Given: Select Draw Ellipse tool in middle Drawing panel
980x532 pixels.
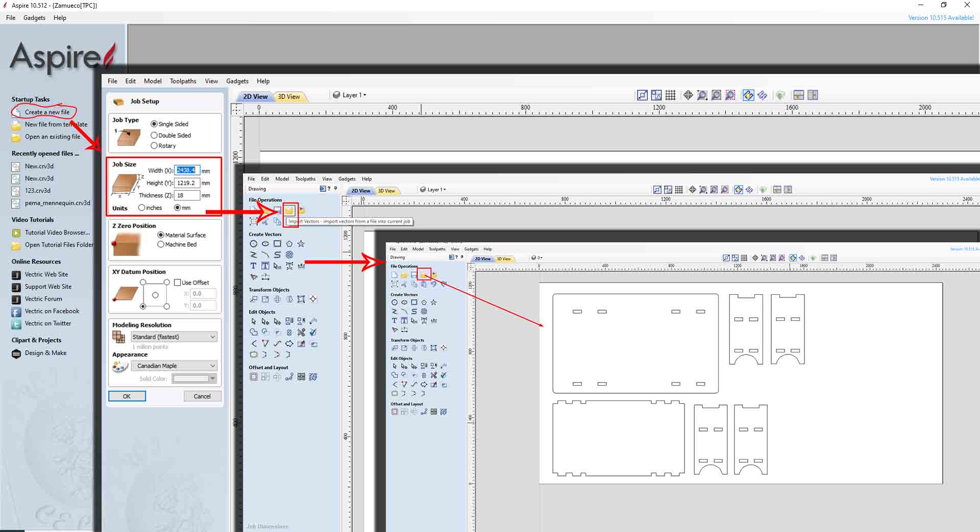Looking at the screenshot, I should (265, 244).
